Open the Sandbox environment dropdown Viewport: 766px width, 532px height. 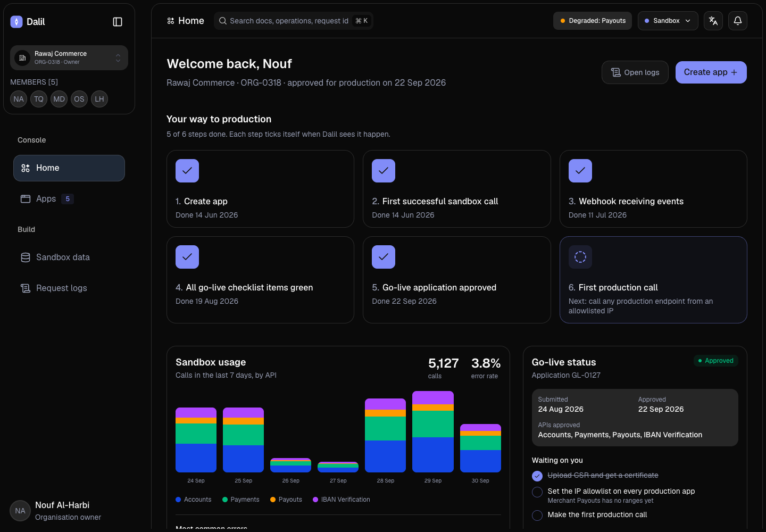(668, 21)
